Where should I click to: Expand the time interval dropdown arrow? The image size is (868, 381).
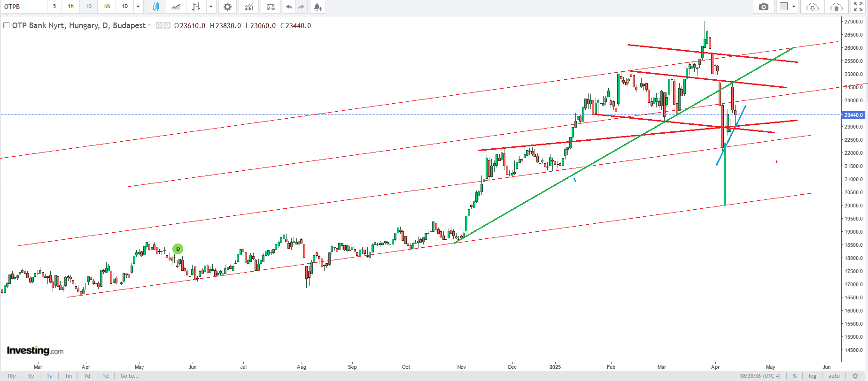coord(138,7)
